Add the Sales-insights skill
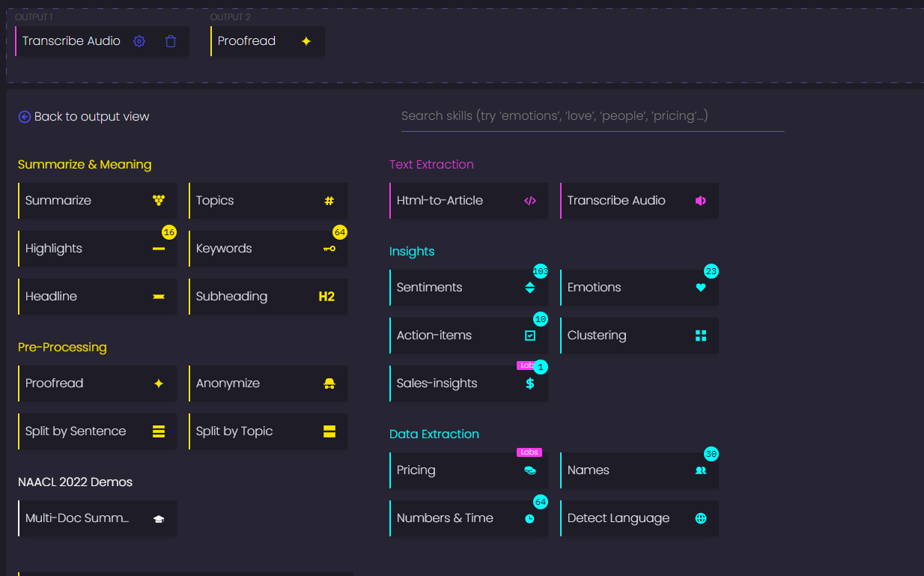Screen dimensions: 924x576 point(469,384)
